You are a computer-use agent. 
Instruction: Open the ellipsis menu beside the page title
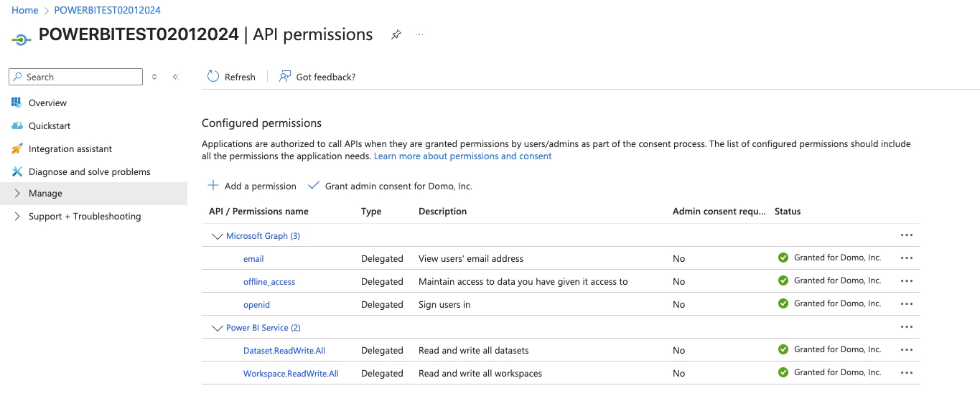tap(419, 34)
